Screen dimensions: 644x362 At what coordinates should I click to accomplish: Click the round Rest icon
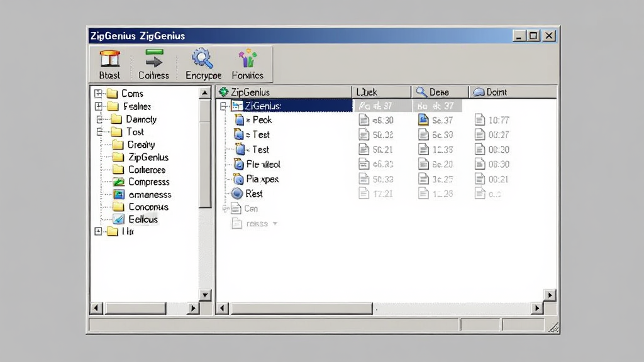click(x=237, y=194)
